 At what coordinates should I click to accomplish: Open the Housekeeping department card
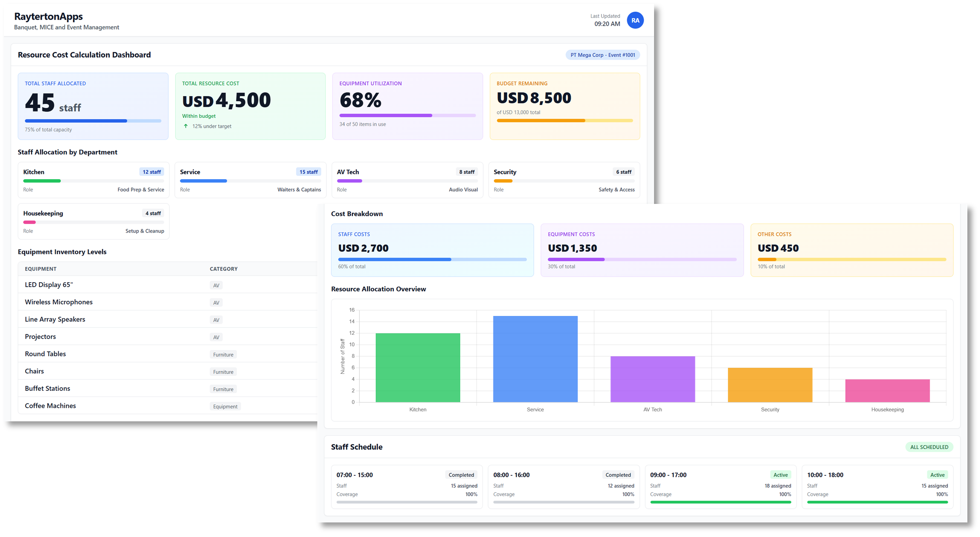click(x=93, y=221)
